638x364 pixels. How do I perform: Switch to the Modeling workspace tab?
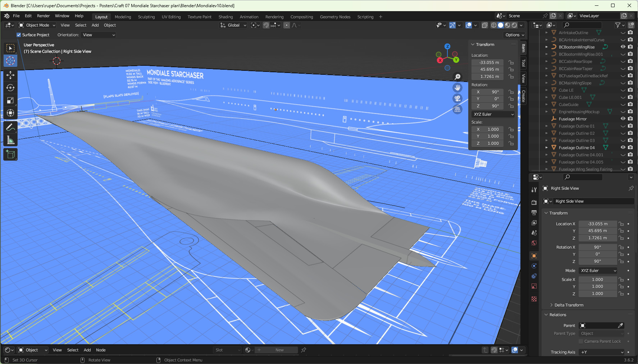point(123,17)
